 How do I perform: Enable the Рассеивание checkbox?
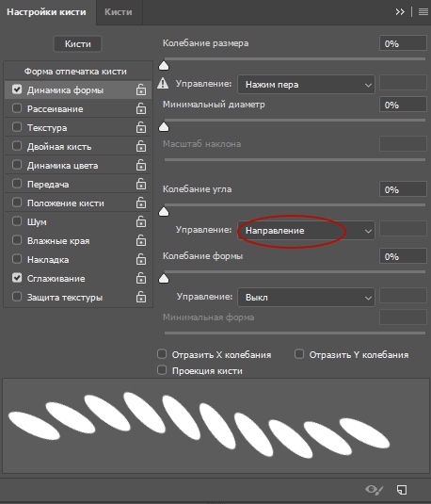point(17,108)
